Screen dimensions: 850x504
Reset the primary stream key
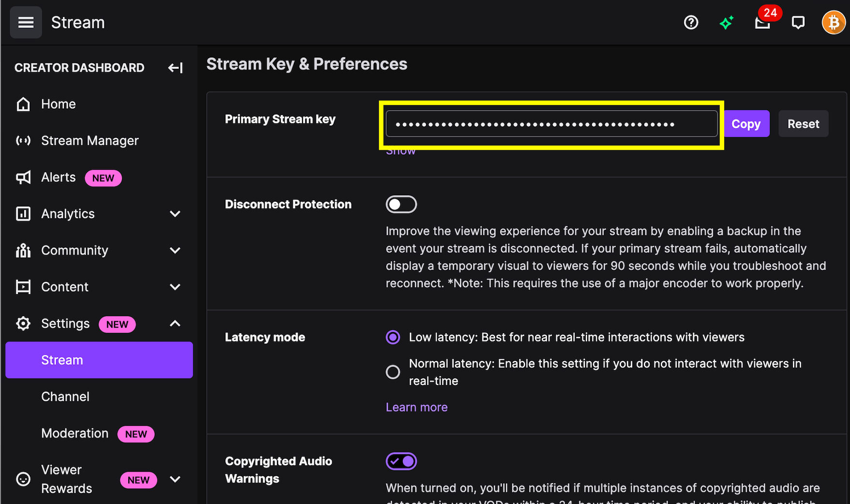803,124
